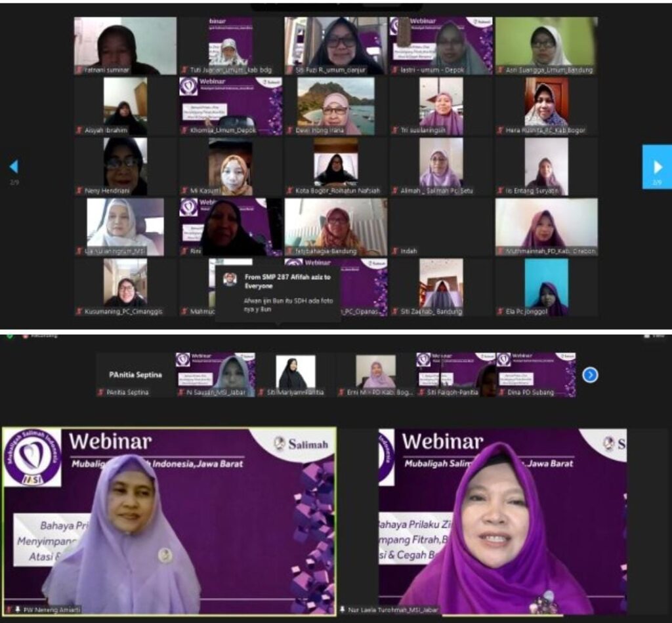Select the Asri Suangga_Umum_Bandung video tile
672x623 pixels.
coord(546,45)
